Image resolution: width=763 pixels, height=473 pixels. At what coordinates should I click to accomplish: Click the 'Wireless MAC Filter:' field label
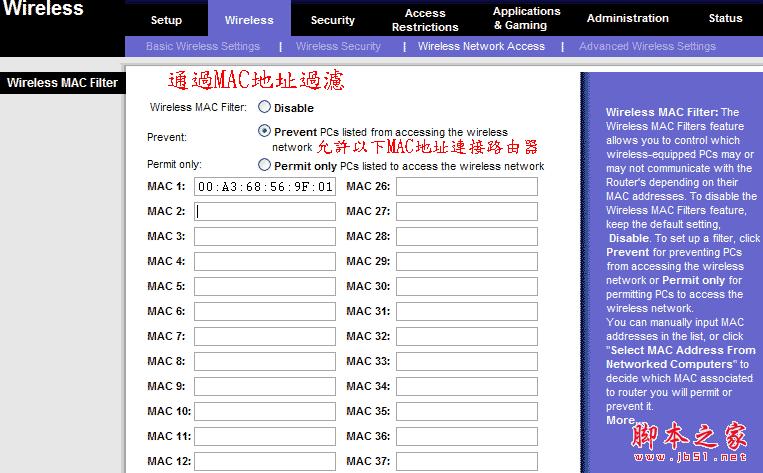click(198, 107)
